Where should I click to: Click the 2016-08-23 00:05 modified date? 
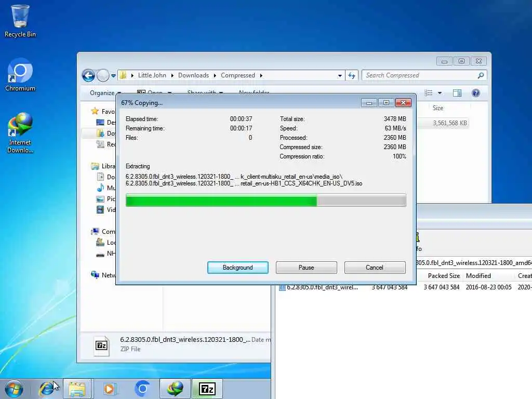coord(488,287)
